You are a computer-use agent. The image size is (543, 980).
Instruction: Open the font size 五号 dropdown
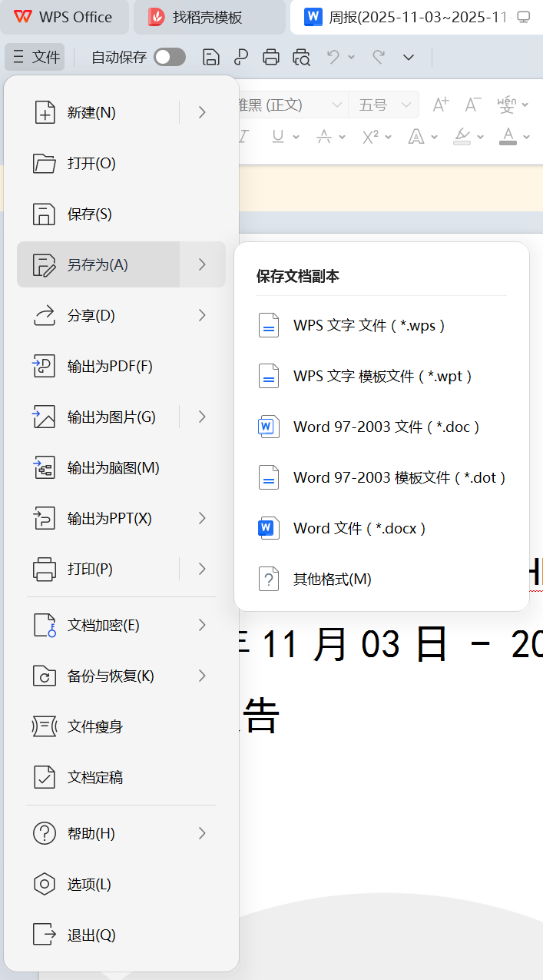tap(383, 105)
